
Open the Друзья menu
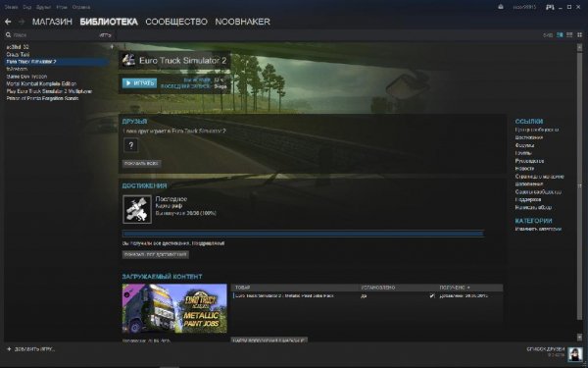tap(44, 7)
